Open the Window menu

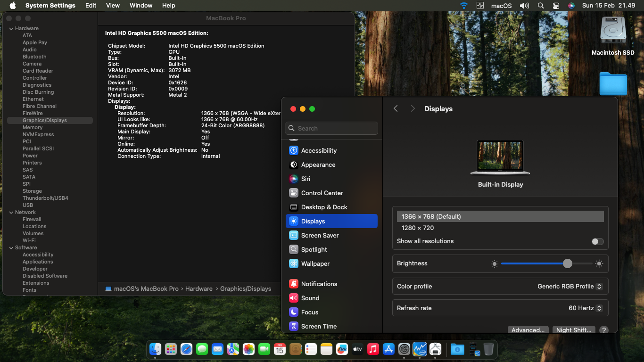[141, 6]
